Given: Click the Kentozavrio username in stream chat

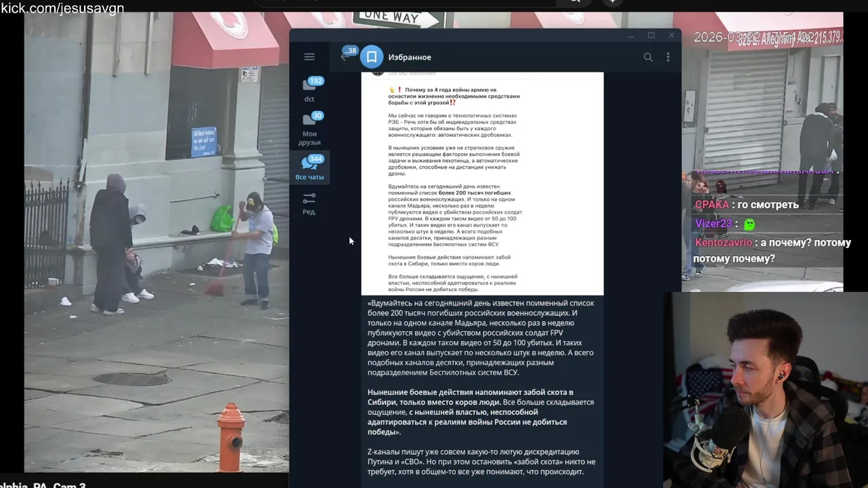Looking at the screenshot, I should (x=724, y=243).
